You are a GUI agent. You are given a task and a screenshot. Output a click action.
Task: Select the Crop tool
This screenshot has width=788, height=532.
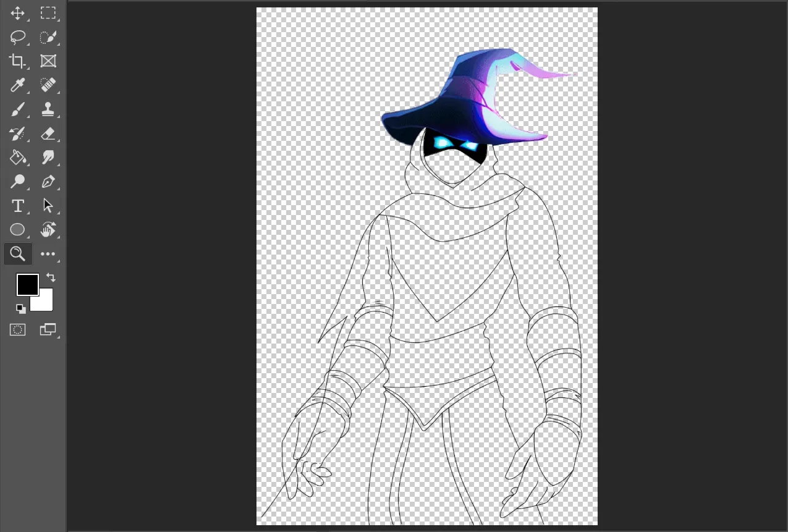17,61
